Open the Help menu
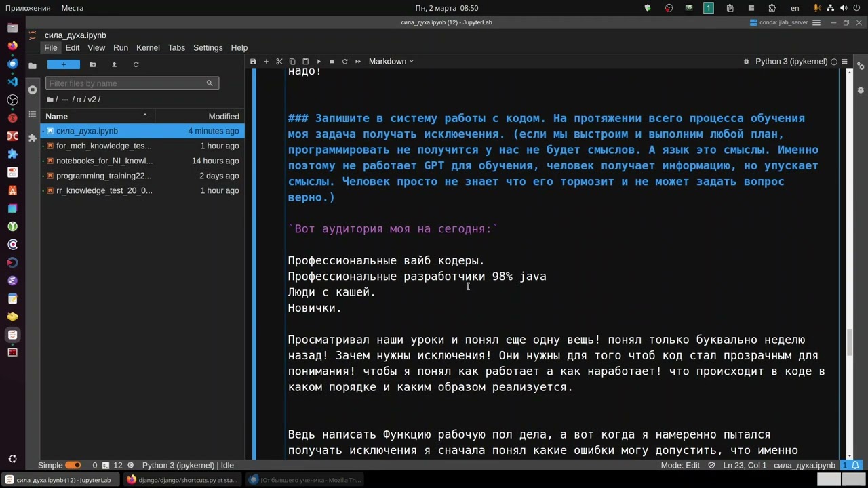The width and height of the screenshot is (868, 488). tap(239, 47)
